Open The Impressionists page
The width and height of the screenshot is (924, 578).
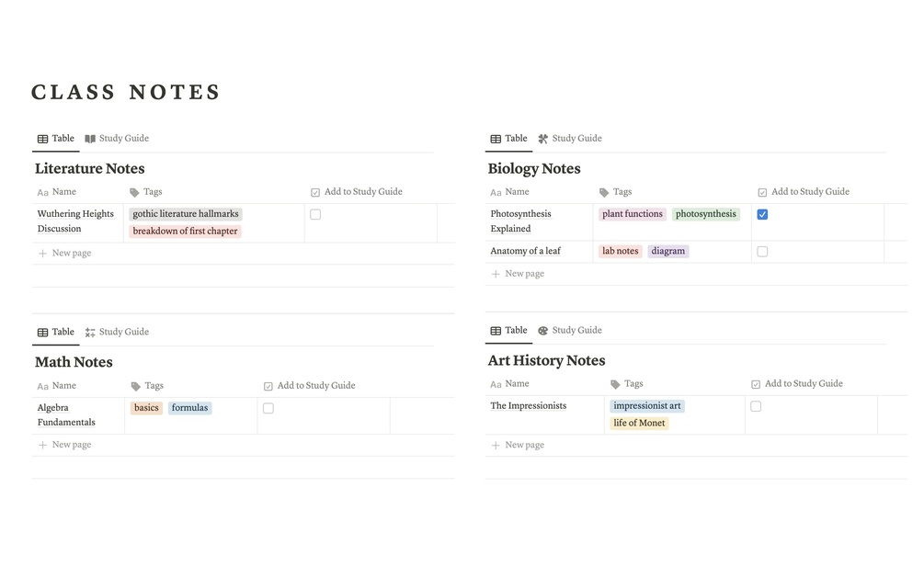pos(529,406)
